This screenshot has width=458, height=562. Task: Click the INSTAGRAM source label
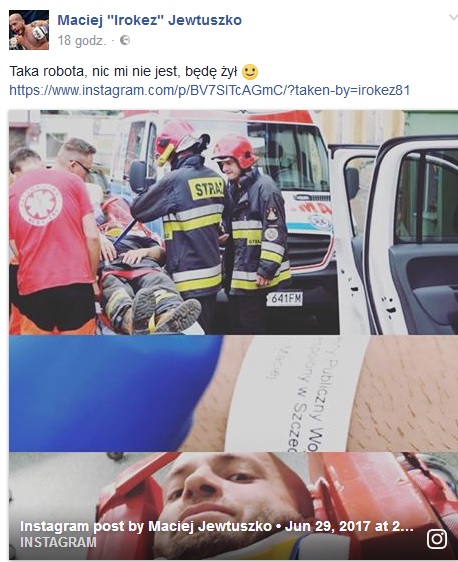(x=58, y=542)
